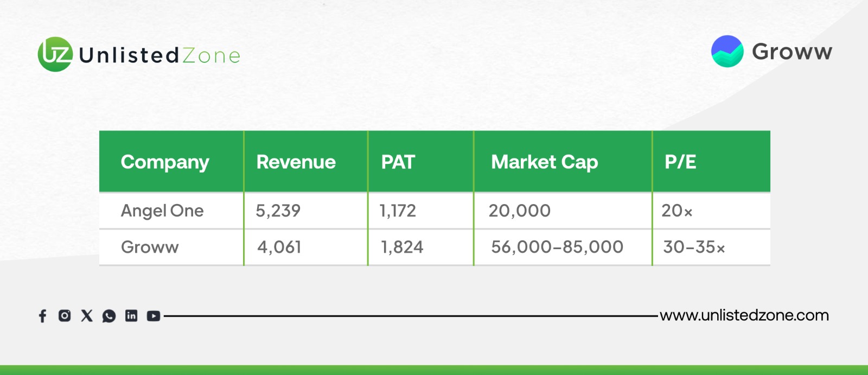
Task: Select the P/E column header
Action: pos(681,162)
